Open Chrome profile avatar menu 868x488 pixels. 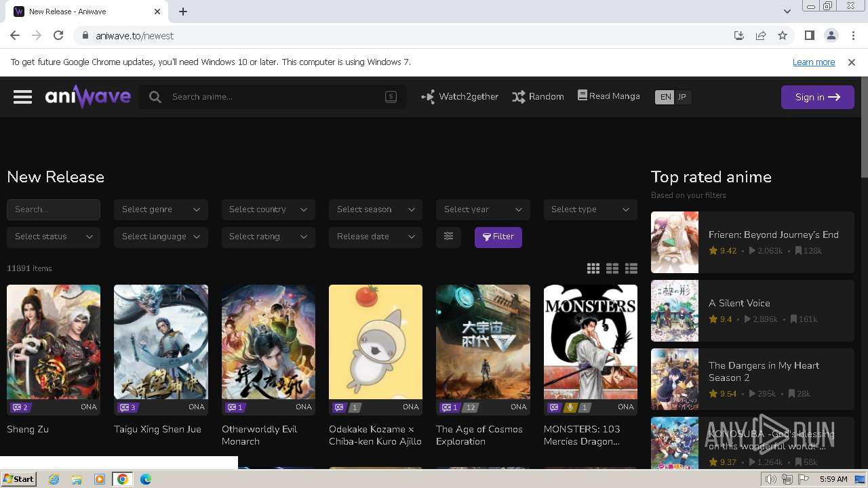pyautogui.click(x=831, y=35)
